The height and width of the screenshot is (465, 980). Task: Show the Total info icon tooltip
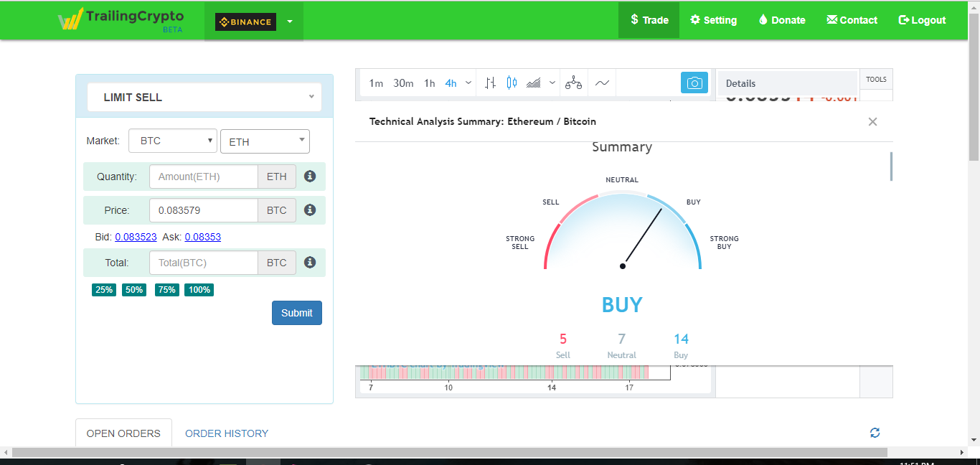310,262
